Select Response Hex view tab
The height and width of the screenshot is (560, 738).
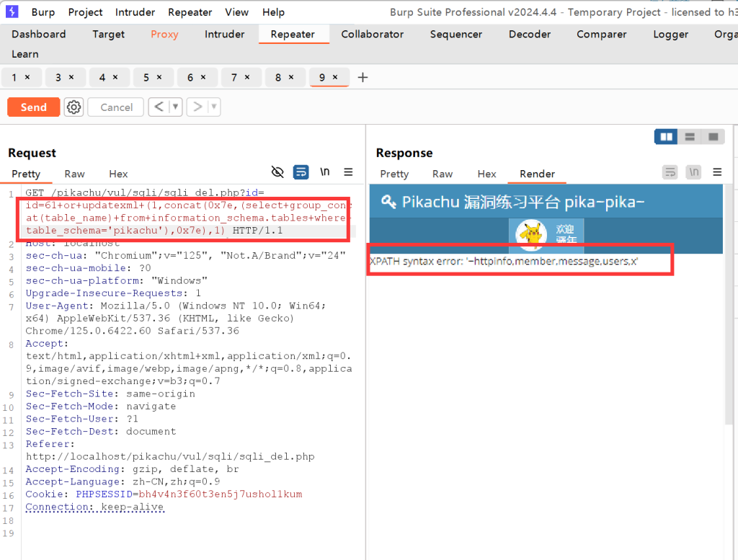tap(486, 174)
